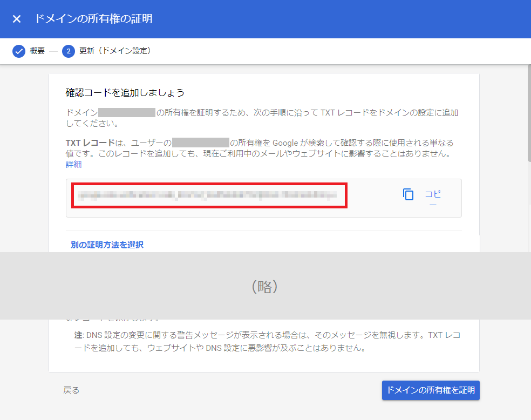This screenshot has width=531, height=420.
Task: Click the 注 DNS warning note text
Action: point(267,342)
